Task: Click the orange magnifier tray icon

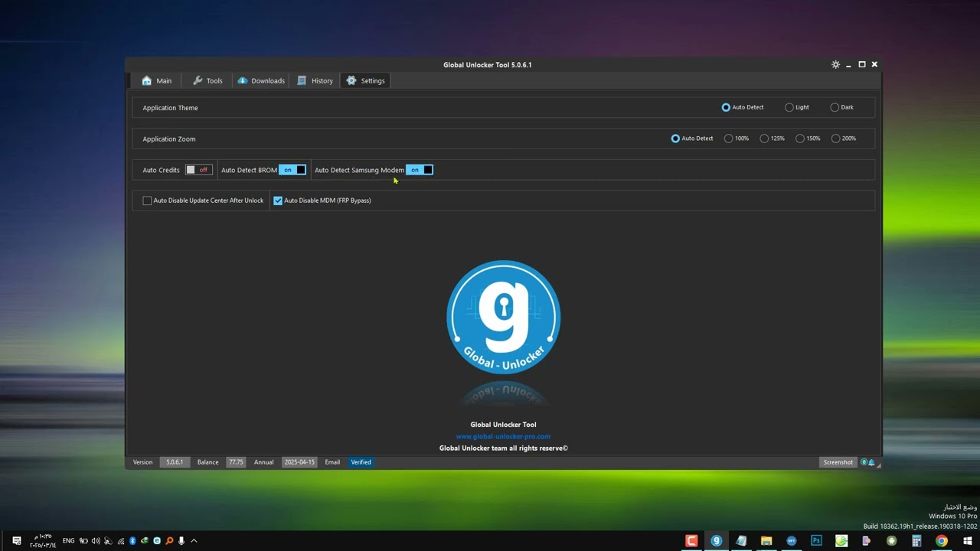Action: coord(169,541)
